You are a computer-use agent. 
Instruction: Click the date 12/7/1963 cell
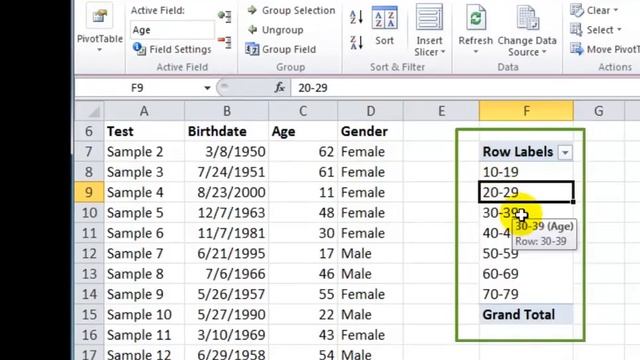tap(227, 213)
